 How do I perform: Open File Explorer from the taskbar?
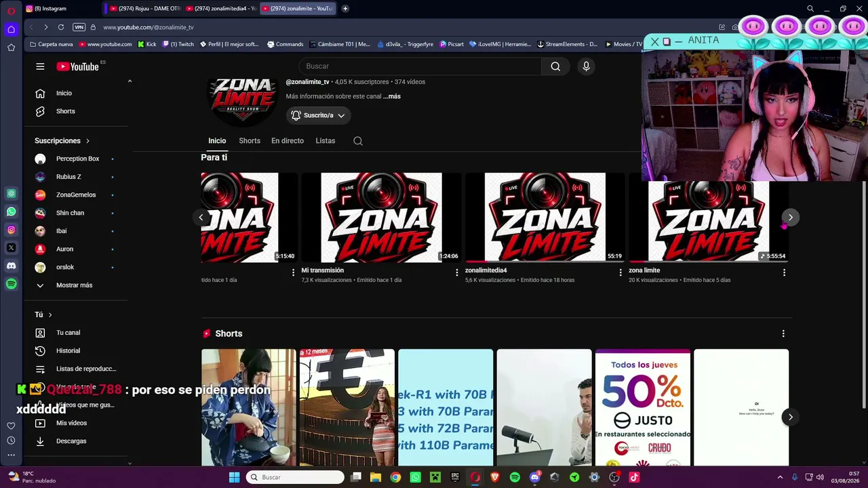[376, 477]
